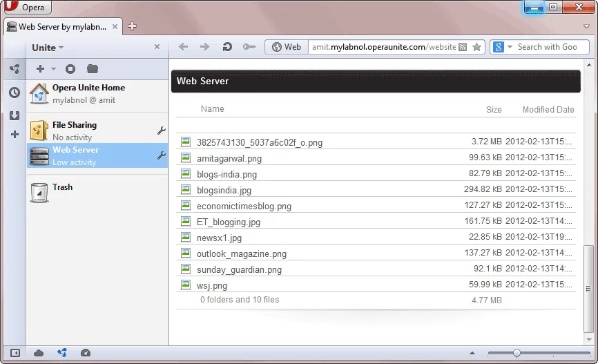Open the Google search engine dropdown
This screenshot has height=364, width=598.
pyautogui.click(x=504, y=47)
